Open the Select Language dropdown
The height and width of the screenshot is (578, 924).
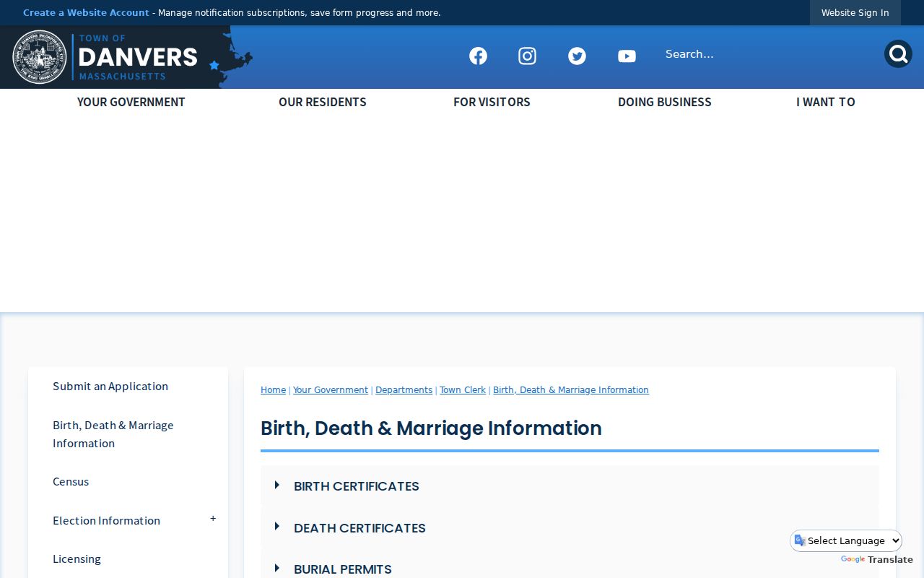(846, 540)
